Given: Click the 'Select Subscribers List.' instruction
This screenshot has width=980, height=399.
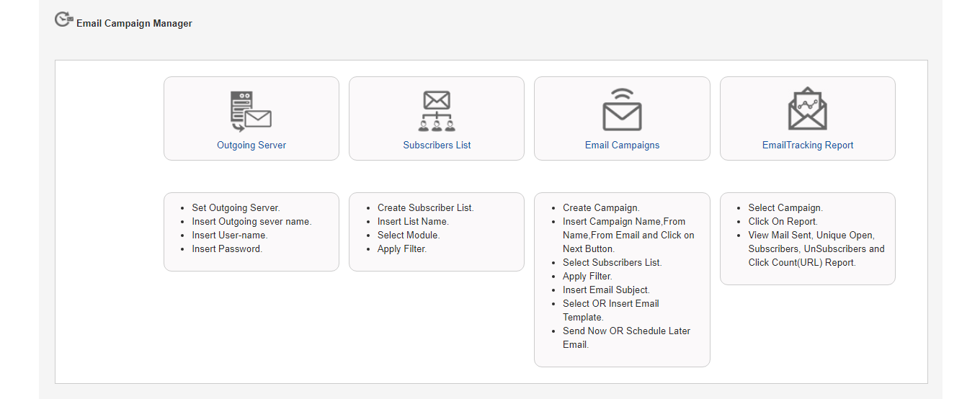Looking at the screenshot, I should tap(612, 262).
